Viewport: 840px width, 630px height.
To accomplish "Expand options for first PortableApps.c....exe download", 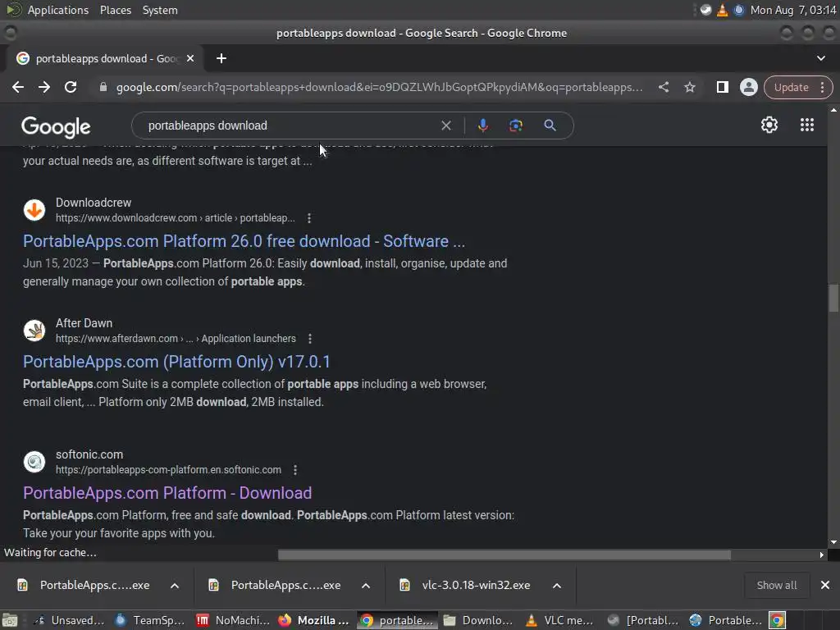I will (175, 586).
